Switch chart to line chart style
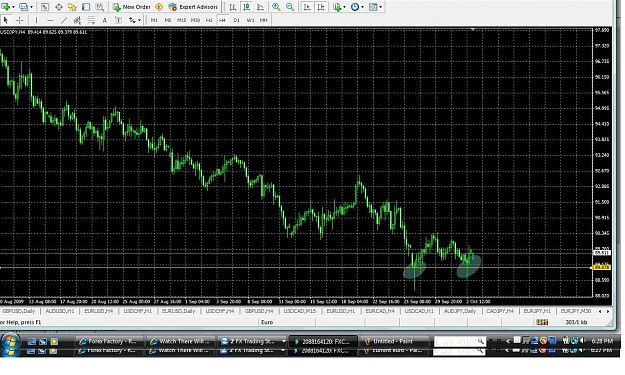The height and width of the screenshot is (375, 625). 260,7
